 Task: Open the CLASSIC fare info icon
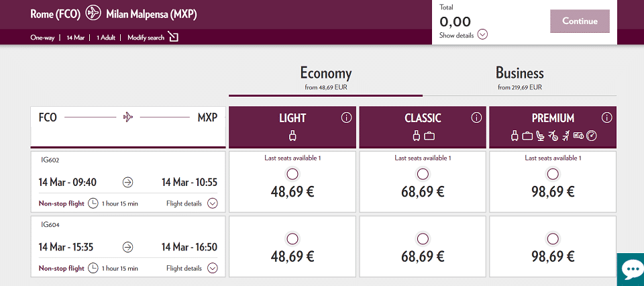[476, 118]
